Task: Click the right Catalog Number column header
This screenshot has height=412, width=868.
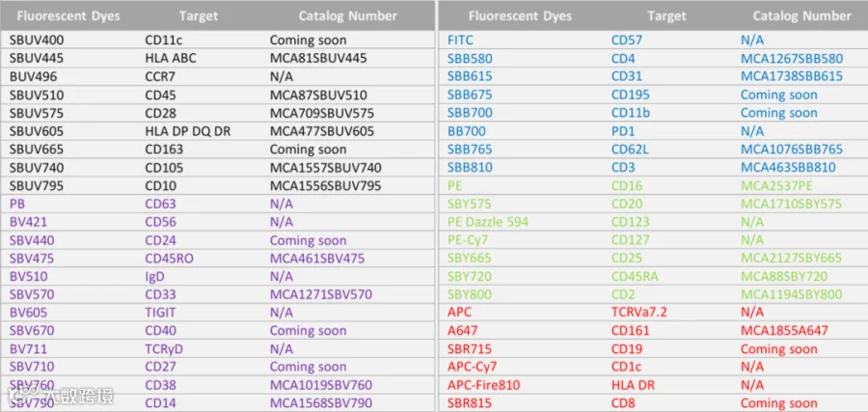Action: click(x=801, y=16)
